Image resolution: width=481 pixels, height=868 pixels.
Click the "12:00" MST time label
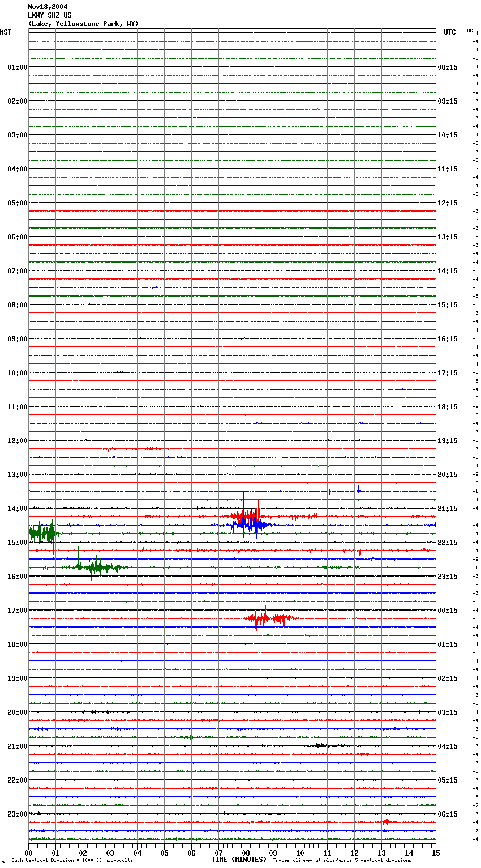click(x=18, y=441)
